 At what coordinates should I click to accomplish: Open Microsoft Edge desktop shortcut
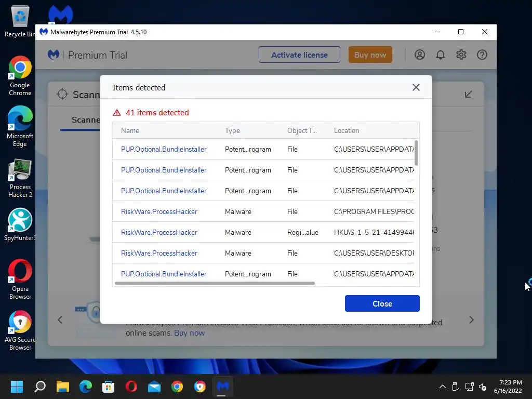(x=20, y=127)
